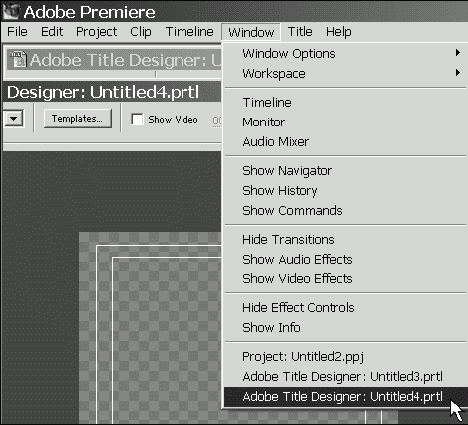Expand the Window Options submenu
The image size is (468, 425).
tap(345, 53)
